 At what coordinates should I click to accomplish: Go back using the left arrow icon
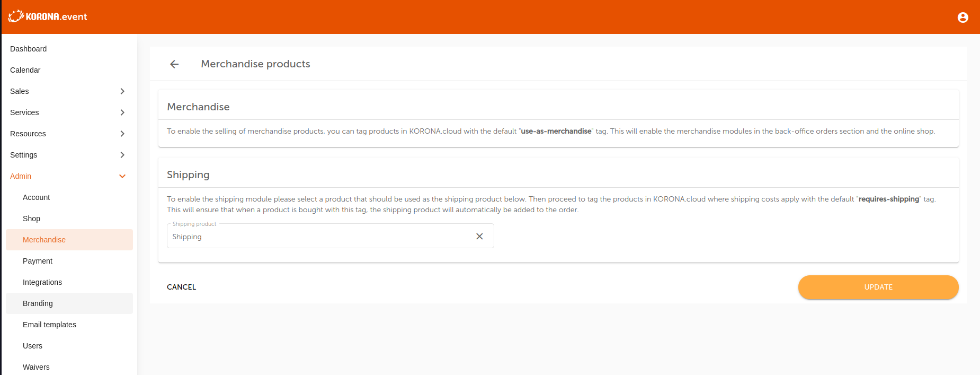pyautogui.click(x=174, y=64)
